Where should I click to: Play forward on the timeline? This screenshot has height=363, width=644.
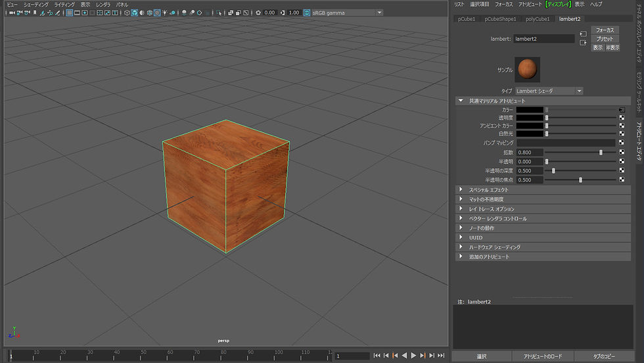tap(413, 356)
